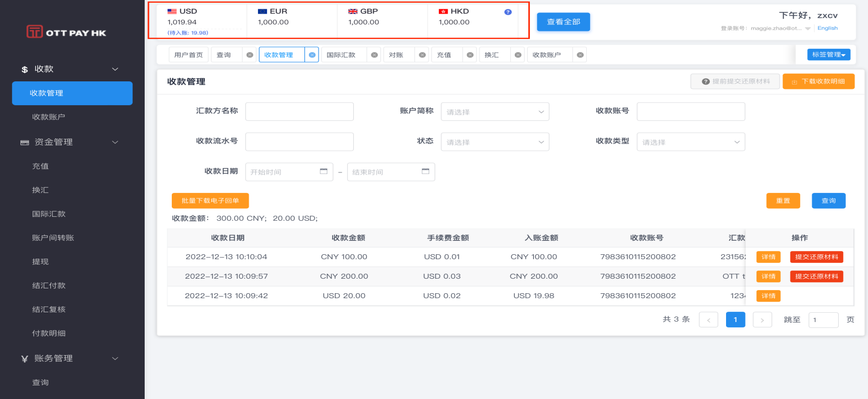Screen dimensions: 868x399
Task: Click into the 汇款方名称 input field
Action: pos(300,112)
